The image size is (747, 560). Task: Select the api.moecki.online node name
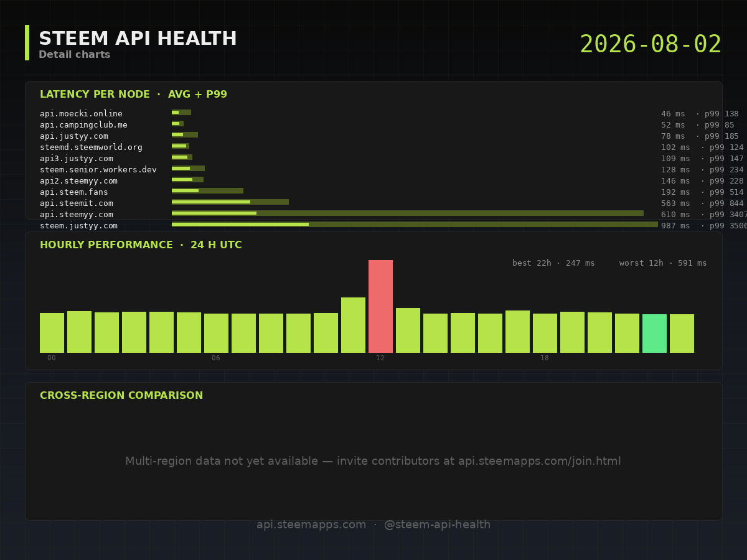coord(81,114)
